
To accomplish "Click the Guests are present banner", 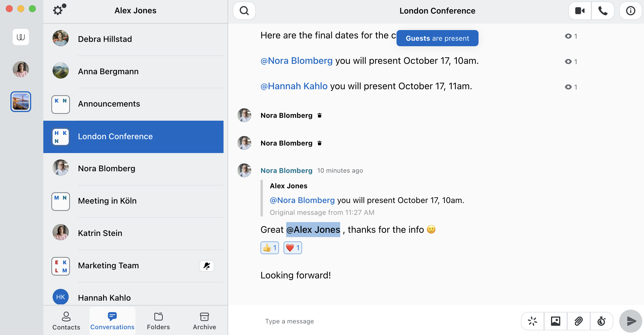I will [437, 38].
